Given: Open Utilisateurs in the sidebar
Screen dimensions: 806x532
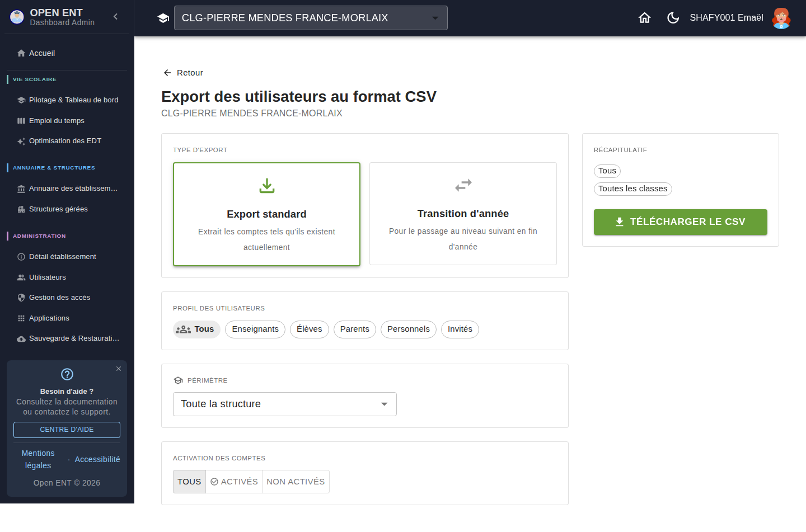Looking at the screenshot, I should pos(67,277).
